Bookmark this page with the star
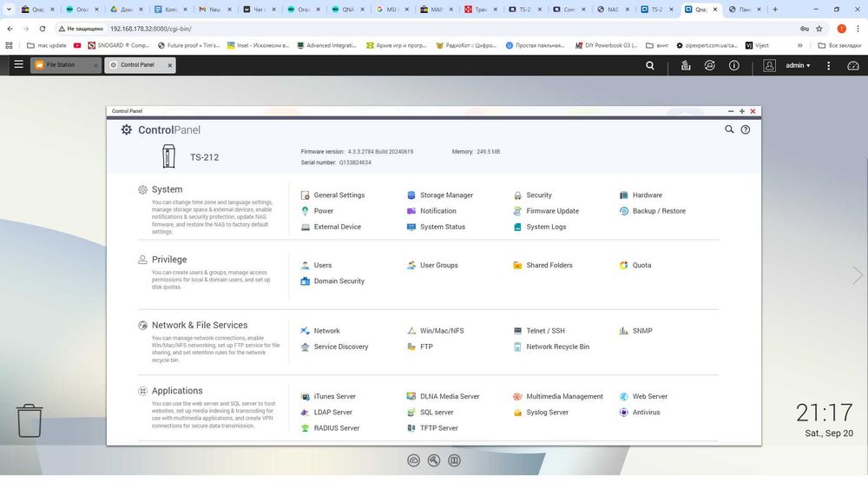 (x=819, y=29)
